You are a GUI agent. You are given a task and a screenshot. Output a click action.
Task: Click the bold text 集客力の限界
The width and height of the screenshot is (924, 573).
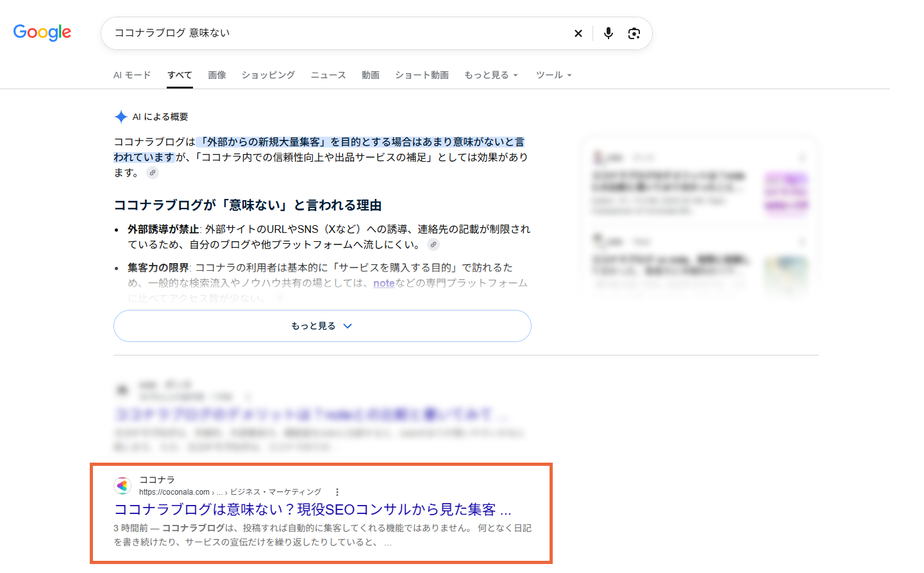coord(158,268)
